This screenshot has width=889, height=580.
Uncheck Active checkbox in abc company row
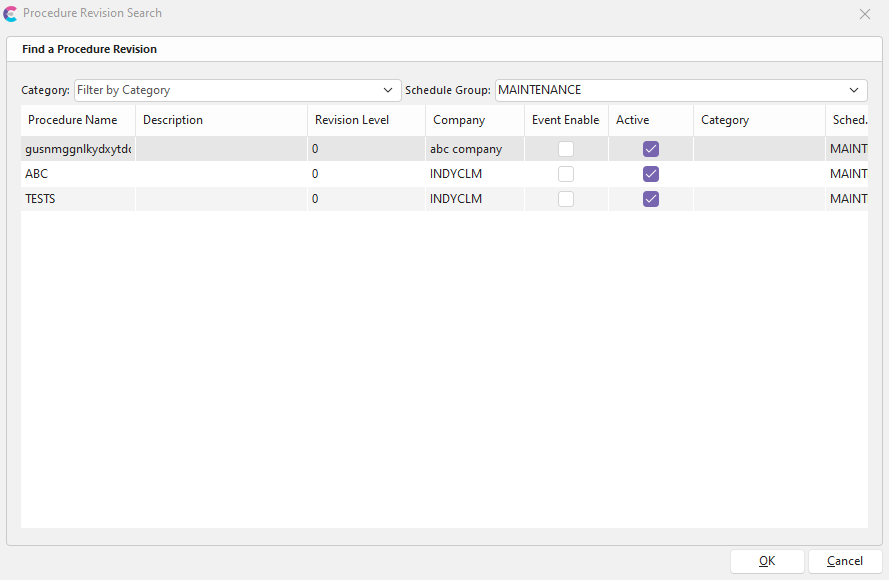pyautogui.click(x=651, y=149)
